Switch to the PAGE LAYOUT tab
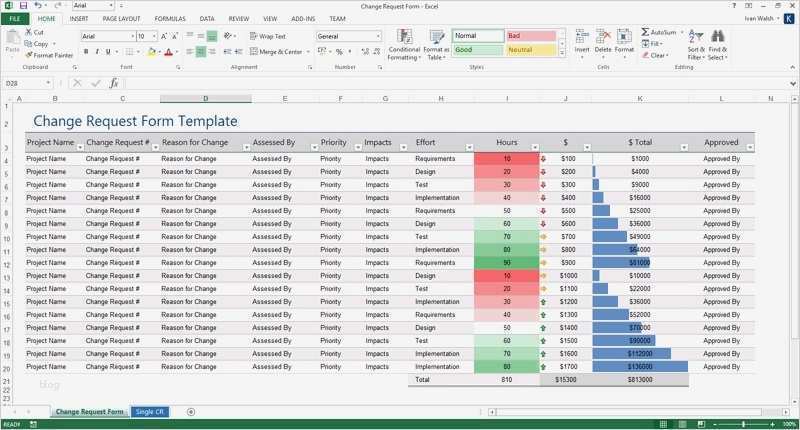 coord(121,19)
